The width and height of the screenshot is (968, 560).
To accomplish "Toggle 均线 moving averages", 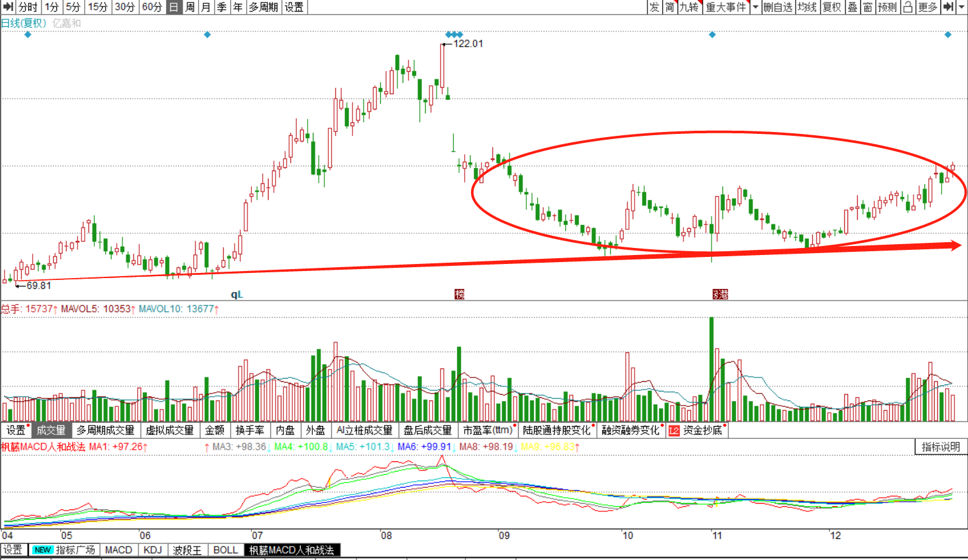I will tap(807, 7).
